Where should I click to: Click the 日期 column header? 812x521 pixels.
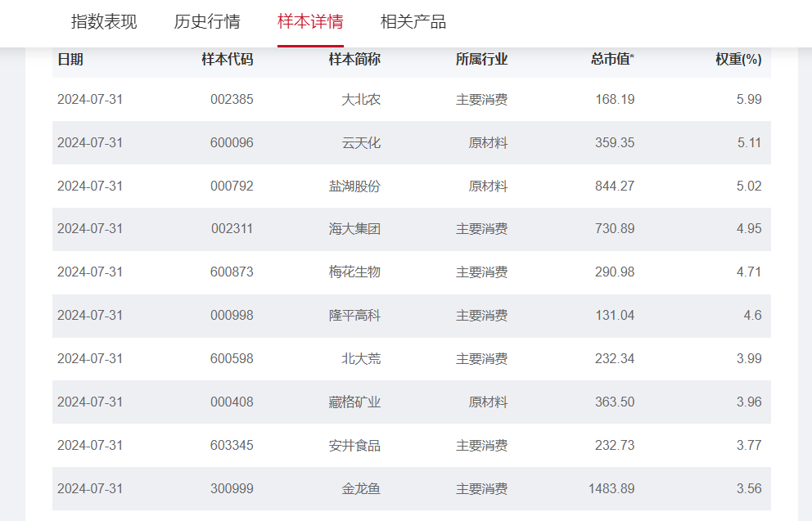70,60
